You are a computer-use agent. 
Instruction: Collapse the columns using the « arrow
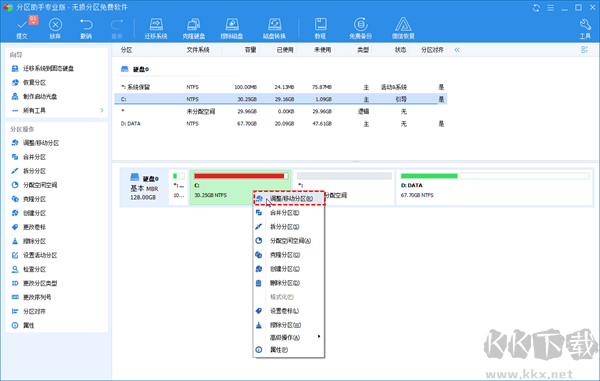point(457,50)
